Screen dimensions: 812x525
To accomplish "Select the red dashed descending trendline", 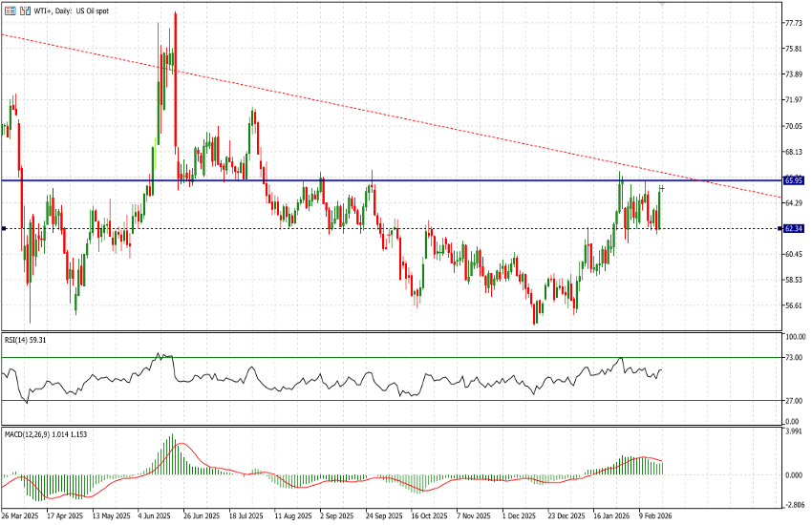I will tap(382, 112).
